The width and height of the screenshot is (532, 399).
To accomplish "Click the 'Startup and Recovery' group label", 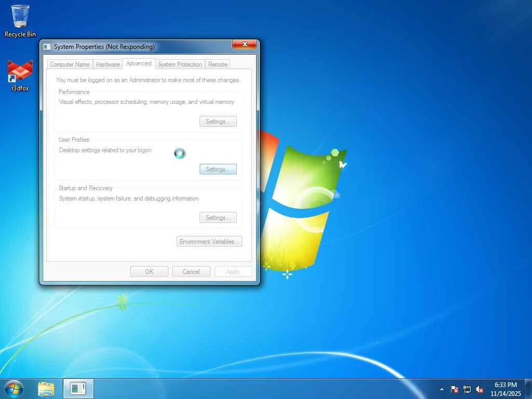I will tap(86, 188).
